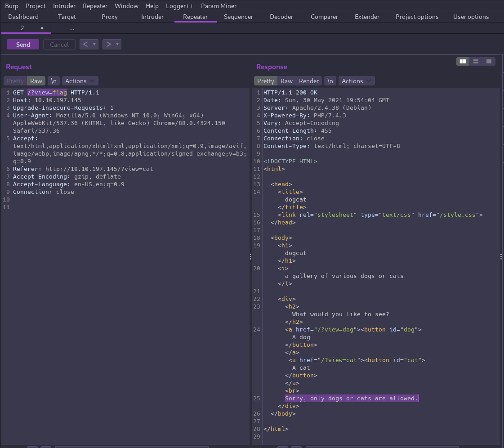Screen dimensions: 504x448
Task: Click the User-Agent header line in request
Action: click(x=119, y=123)
